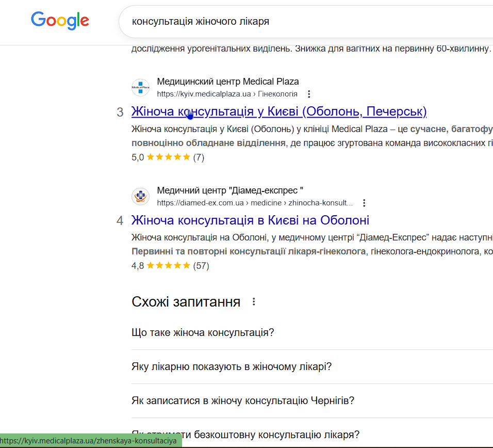The height and width of the screenshot is (448, 493).
Task: Click snippet text 'повноцінно обладнане відділення'
Action: click(x=208, y=143)
